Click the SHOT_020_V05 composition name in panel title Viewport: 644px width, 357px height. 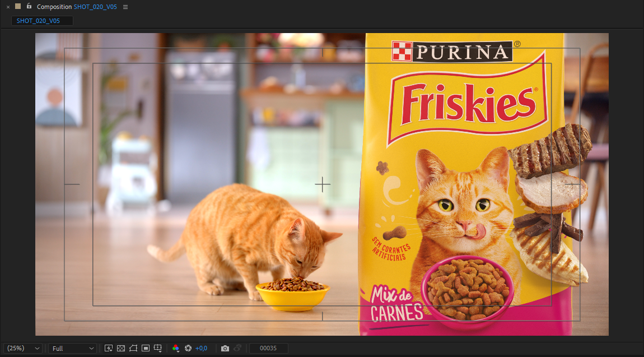pyautogui.click(x=95, y=7)
